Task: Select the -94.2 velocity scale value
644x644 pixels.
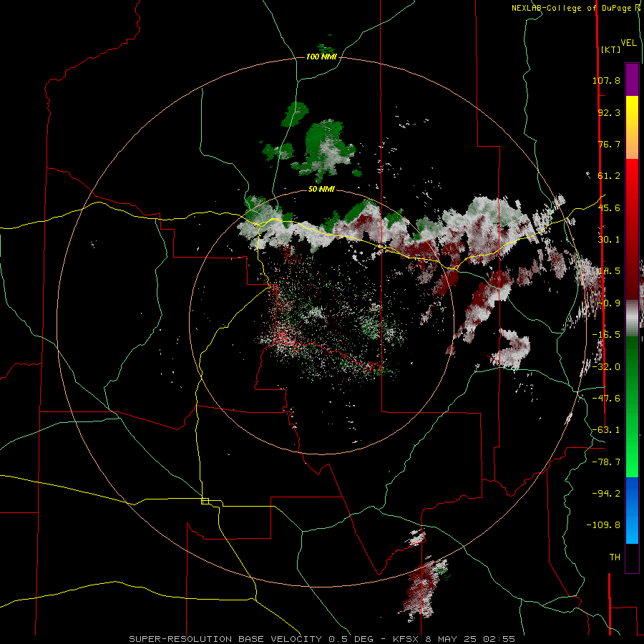Action: tap(606, 494)
